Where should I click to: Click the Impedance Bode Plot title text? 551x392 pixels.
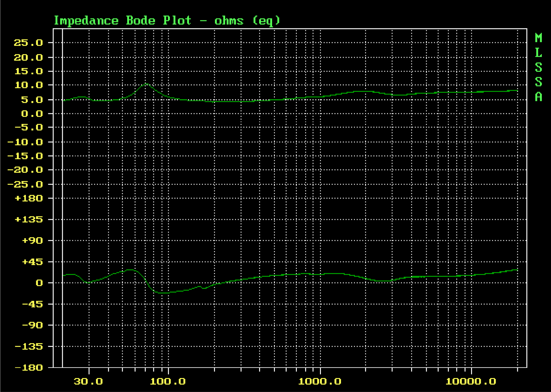click(x=167, y=21)
